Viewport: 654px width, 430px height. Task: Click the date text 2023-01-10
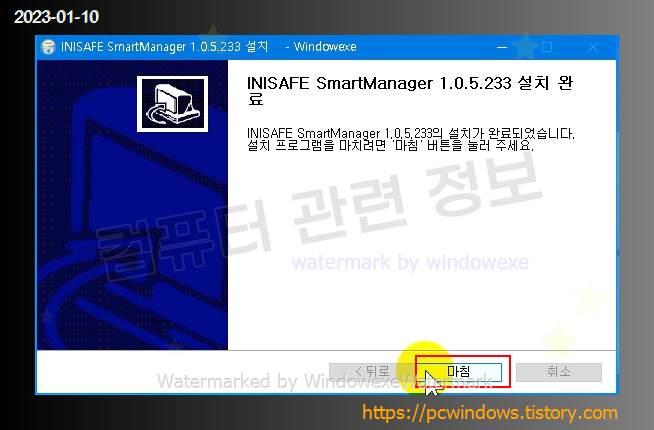click(56, 17)
